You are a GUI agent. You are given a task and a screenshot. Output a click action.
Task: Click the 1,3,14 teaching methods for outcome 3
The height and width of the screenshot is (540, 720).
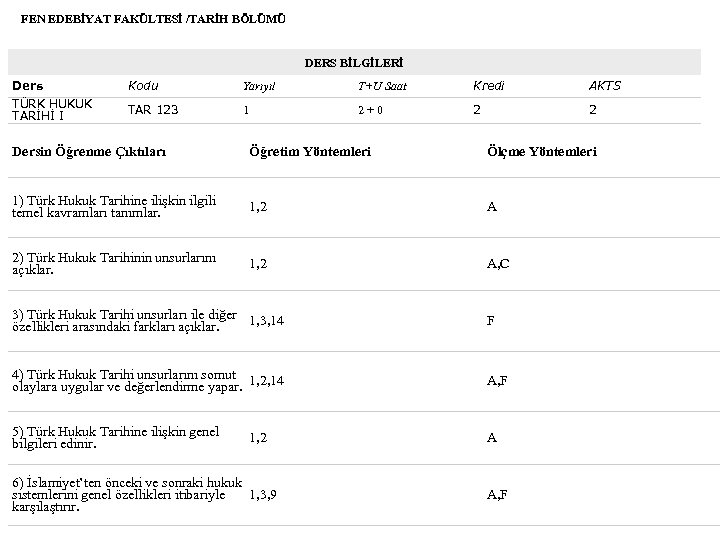click(266, 321)
